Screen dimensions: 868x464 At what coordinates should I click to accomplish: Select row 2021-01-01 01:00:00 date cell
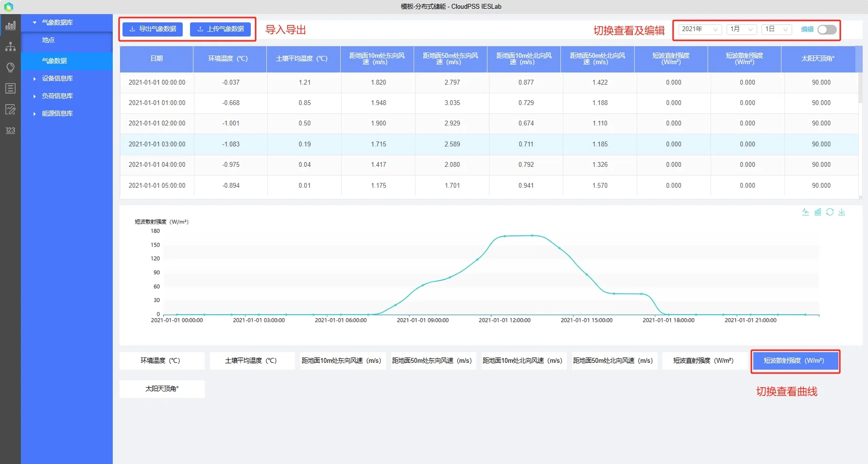point(157,103)
